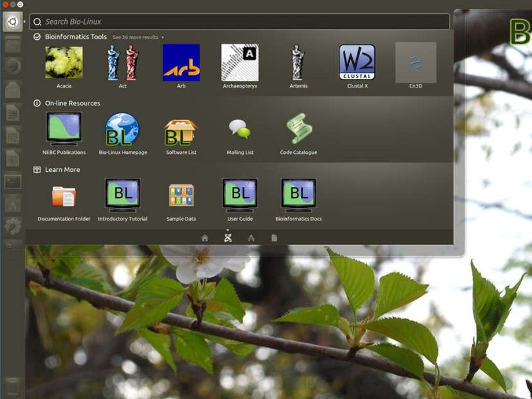
Task: Click the 'On-line Resources' category header
Action: click(73, 103)
